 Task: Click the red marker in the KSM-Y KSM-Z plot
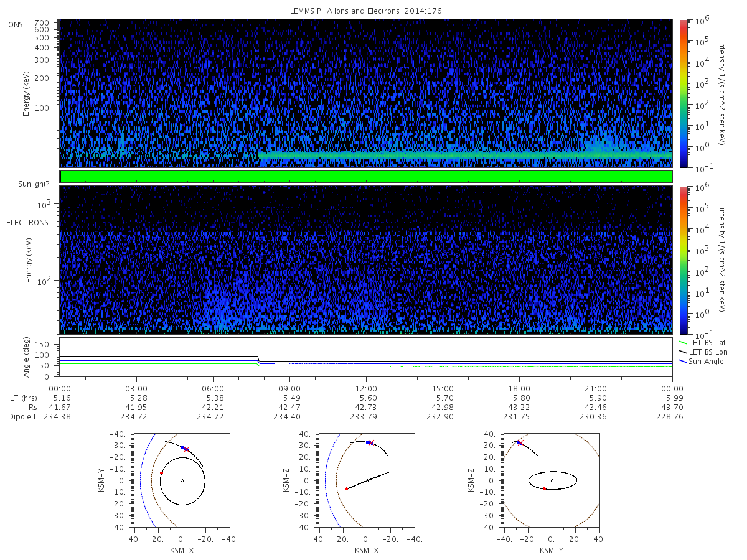(x=544, y=489)
